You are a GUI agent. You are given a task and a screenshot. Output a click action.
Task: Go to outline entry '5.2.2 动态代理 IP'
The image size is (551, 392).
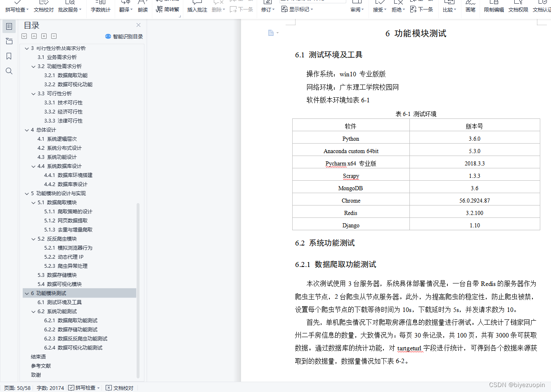tap(64, 257)
